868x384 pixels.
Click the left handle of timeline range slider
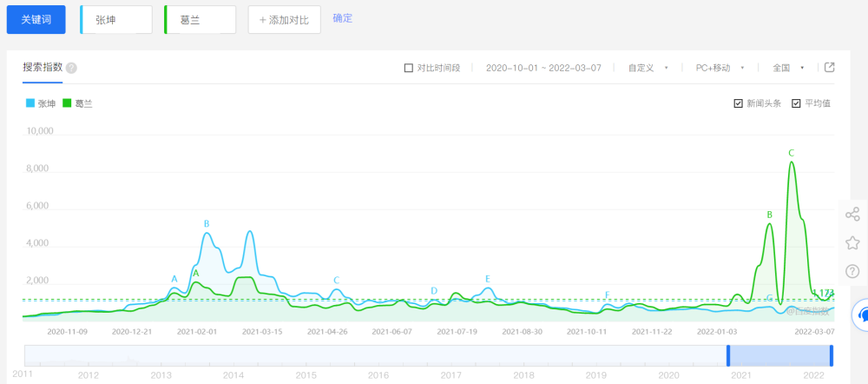(728, 355)
